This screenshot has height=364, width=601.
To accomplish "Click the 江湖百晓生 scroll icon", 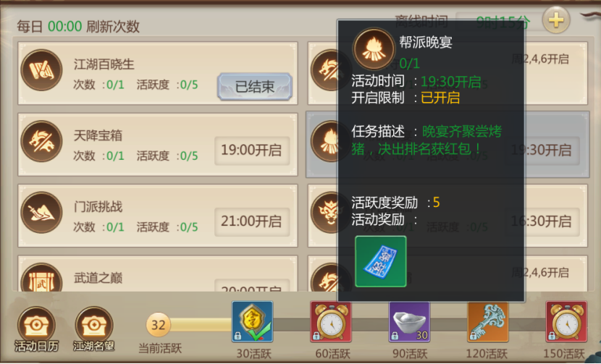I will tap(41, 70).
